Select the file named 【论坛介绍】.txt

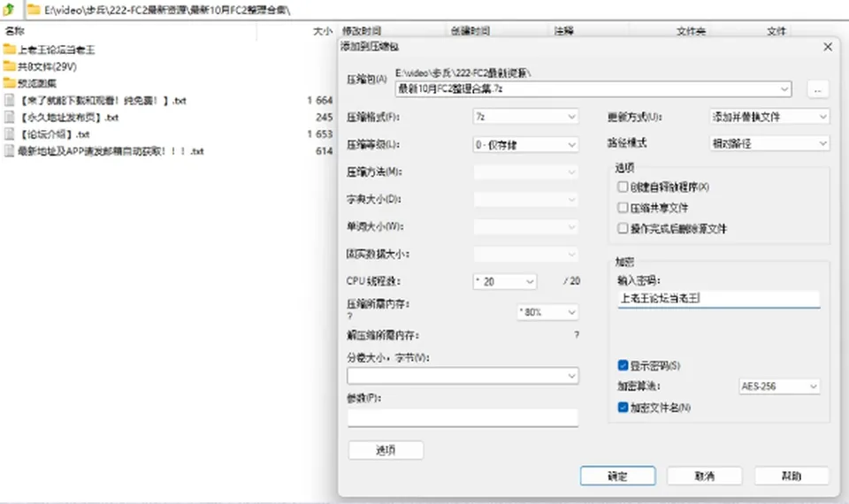(54, 134)
